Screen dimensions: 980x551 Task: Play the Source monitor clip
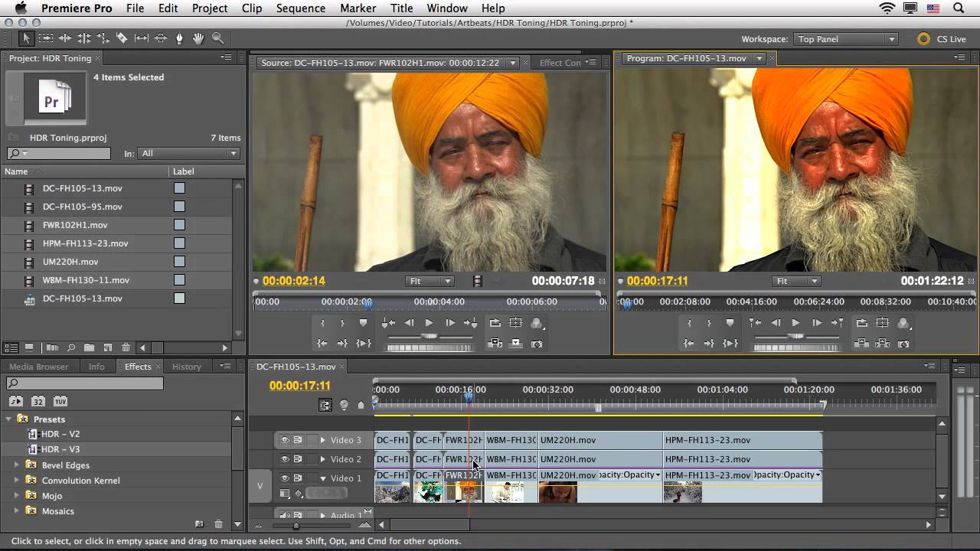pyautogui.click(x=429, y=323)
